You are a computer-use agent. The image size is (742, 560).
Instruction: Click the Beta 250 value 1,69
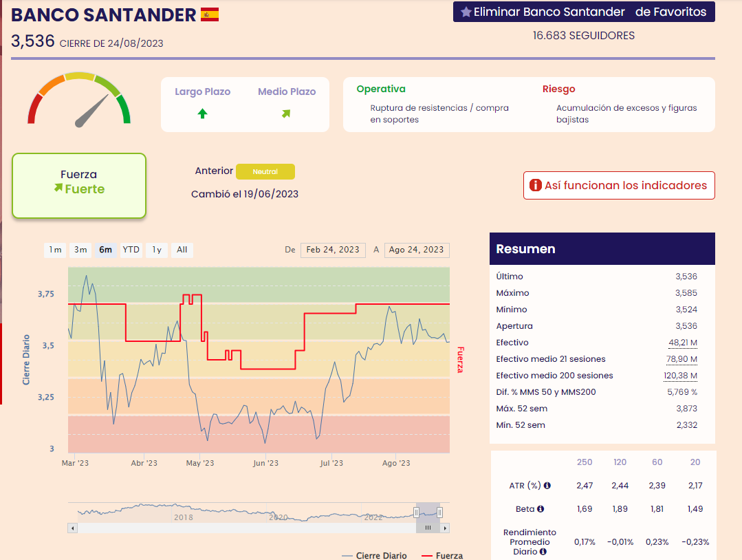click(585, 509)
